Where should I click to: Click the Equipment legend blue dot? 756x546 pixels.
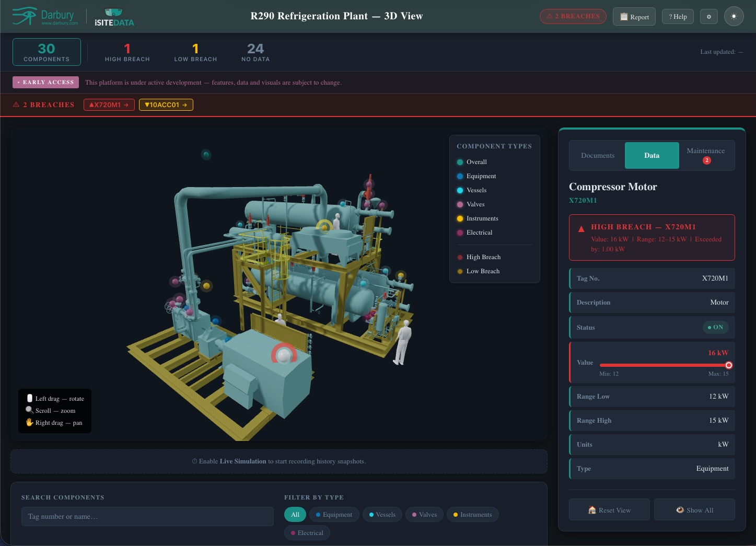pyautogui.click(x=460, y=176)
